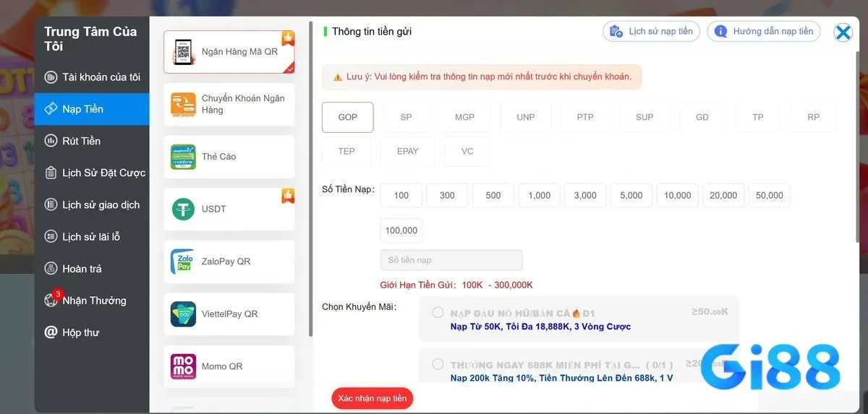Image resolution: width=868 pixels, height=414 pixels.
Task: Select RP payment channel
Action: pyautogui.click(x=814, y=117)
